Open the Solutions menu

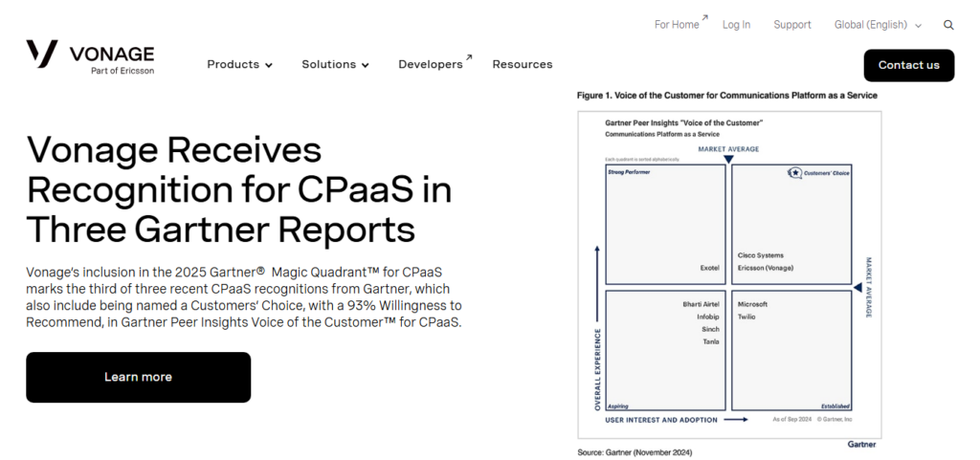(x=335, y=64)
